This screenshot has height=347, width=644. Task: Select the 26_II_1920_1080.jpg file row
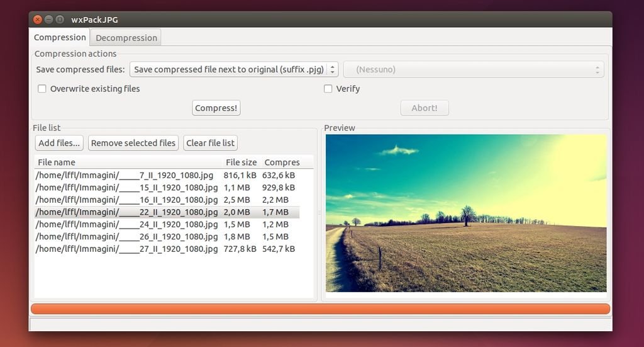[x=167, y=237]
